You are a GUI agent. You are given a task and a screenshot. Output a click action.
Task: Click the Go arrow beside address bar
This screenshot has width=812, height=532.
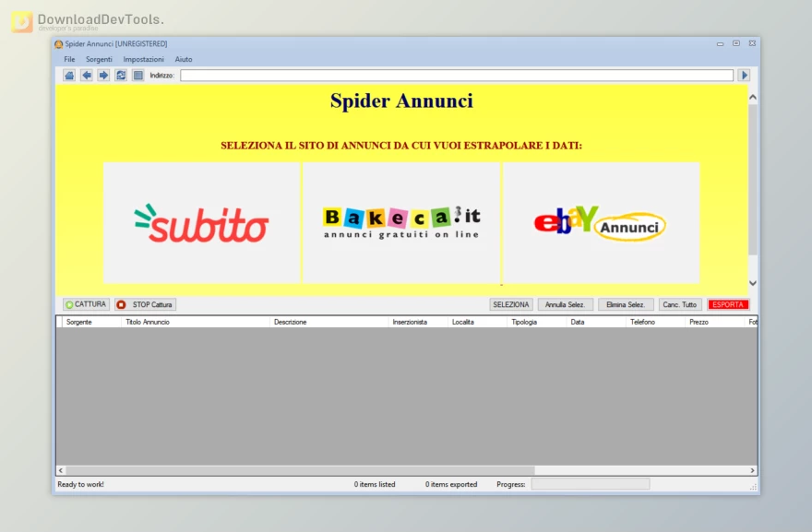pyautogui.click(x=744, y=76)
